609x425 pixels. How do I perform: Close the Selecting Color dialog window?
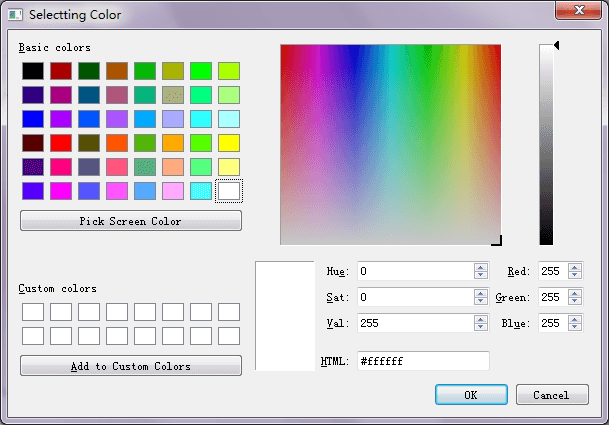(579, 10)
